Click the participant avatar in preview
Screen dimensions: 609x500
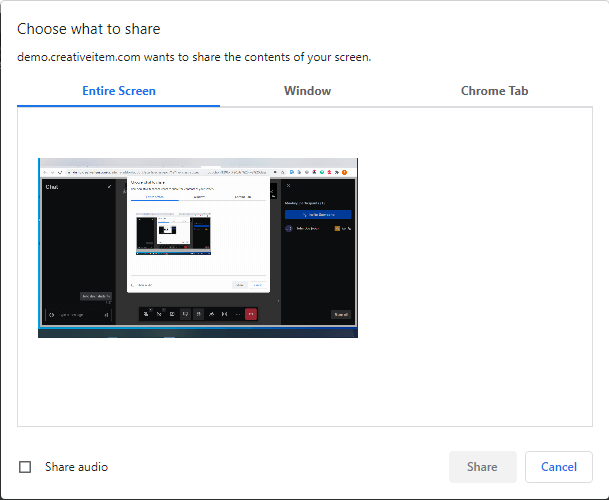click(289, 229)
